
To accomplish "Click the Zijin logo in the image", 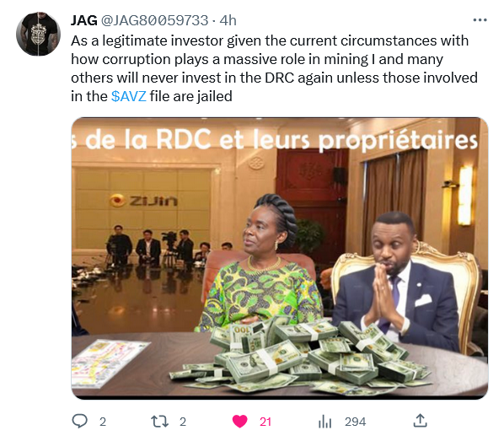I will pos(143,201).
